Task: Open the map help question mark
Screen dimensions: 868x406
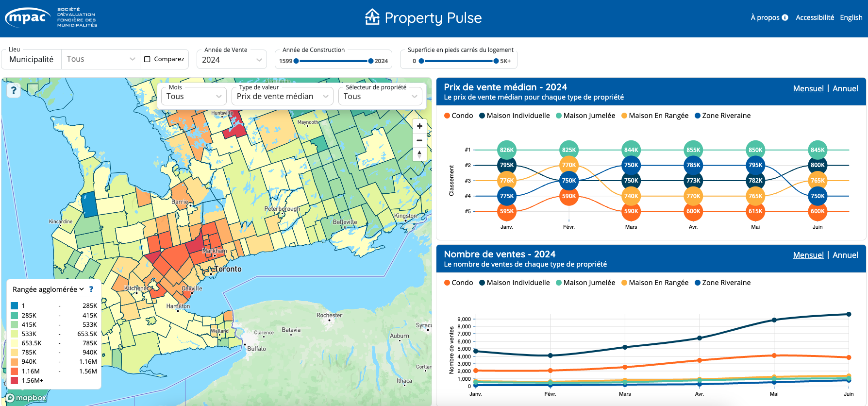Action: point(14,90)
